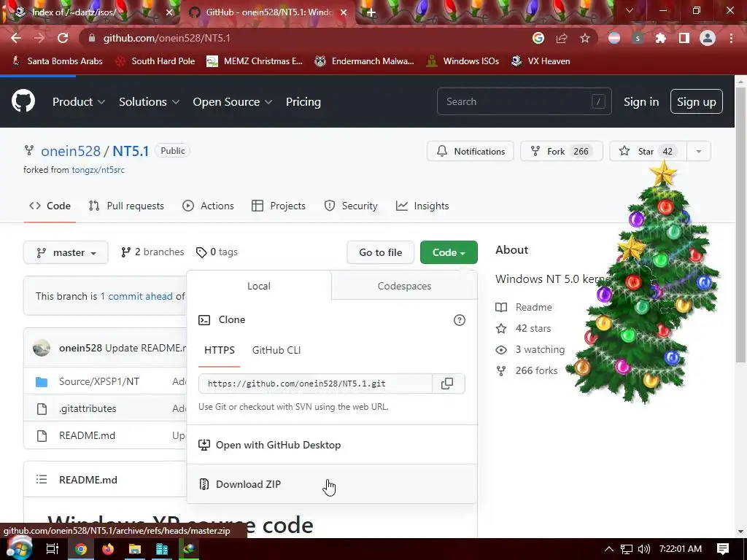Star the repository
The height and width of the screenshot is (560, 747).
pos(648,152)
